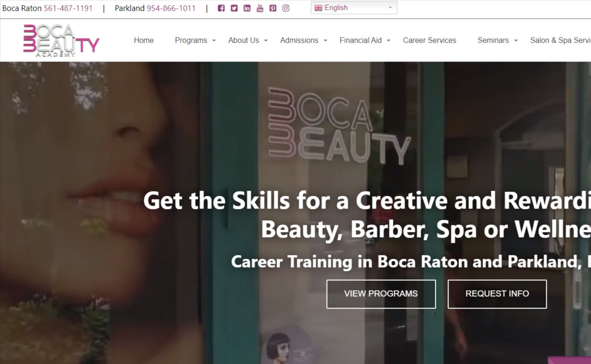Click the VIEW PROGRAMS button

(x=381, y=294)
